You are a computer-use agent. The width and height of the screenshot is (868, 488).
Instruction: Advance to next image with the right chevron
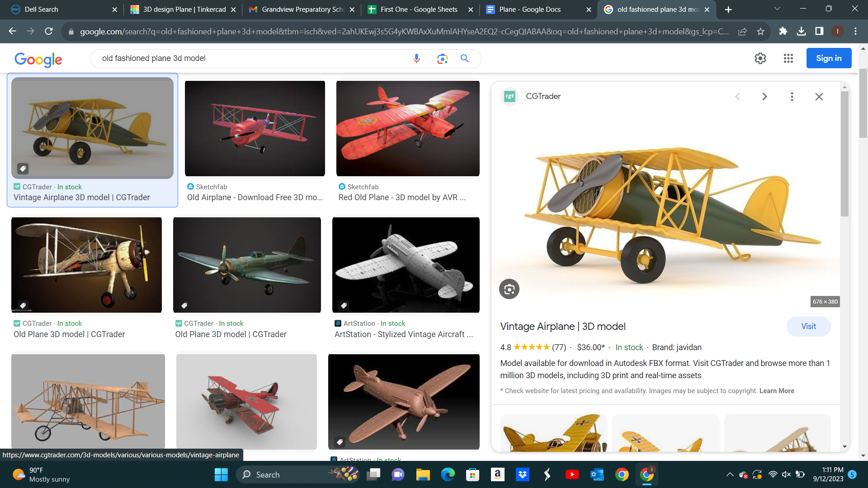point(764,96)
